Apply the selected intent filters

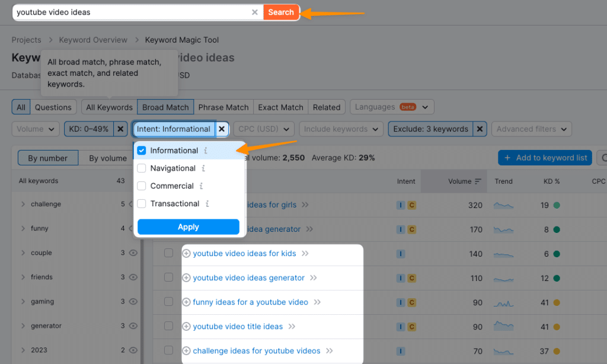[x=188, y=226]
